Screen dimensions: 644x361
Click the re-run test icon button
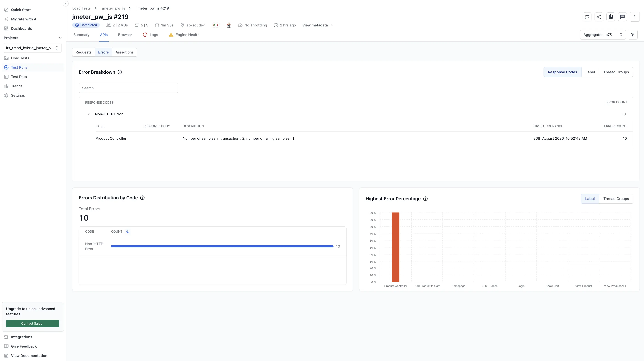click(587, 17)
